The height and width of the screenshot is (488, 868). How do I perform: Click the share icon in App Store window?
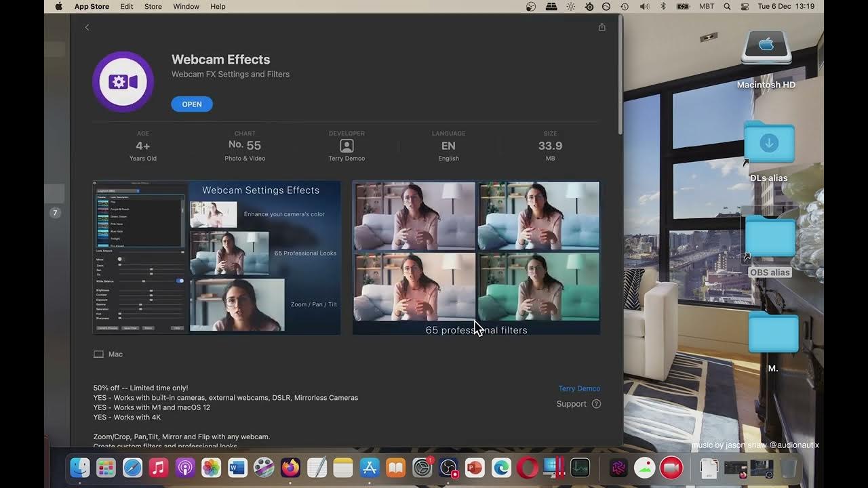pyautogui.click(x=601, y=27)
